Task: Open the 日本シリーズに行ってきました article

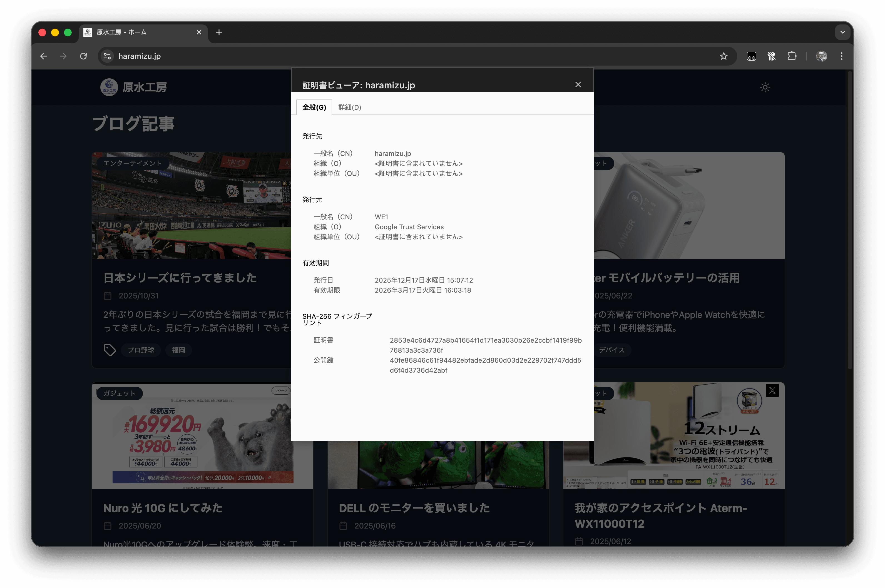Action: (180, 278)
